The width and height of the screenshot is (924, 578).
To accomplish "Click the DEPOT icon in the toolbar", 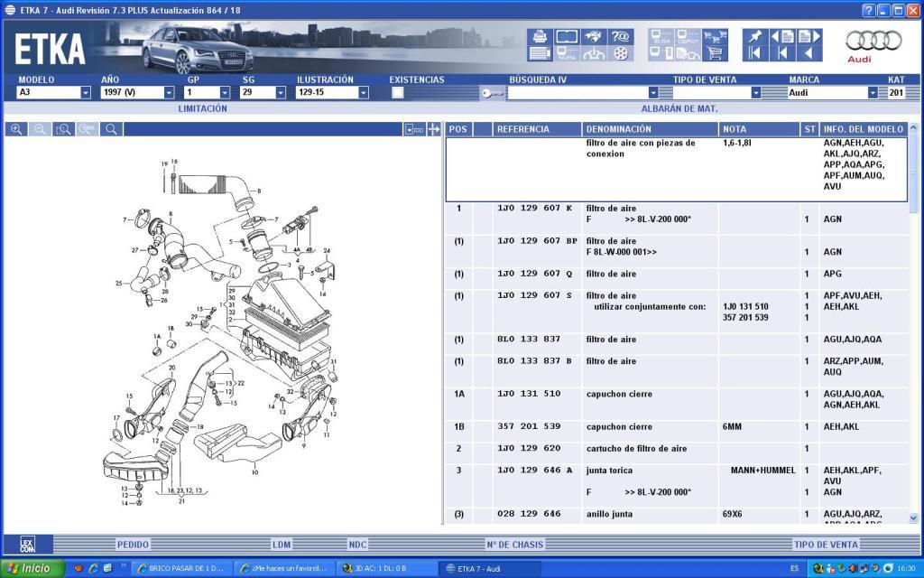I will click(x=688, y=36).
